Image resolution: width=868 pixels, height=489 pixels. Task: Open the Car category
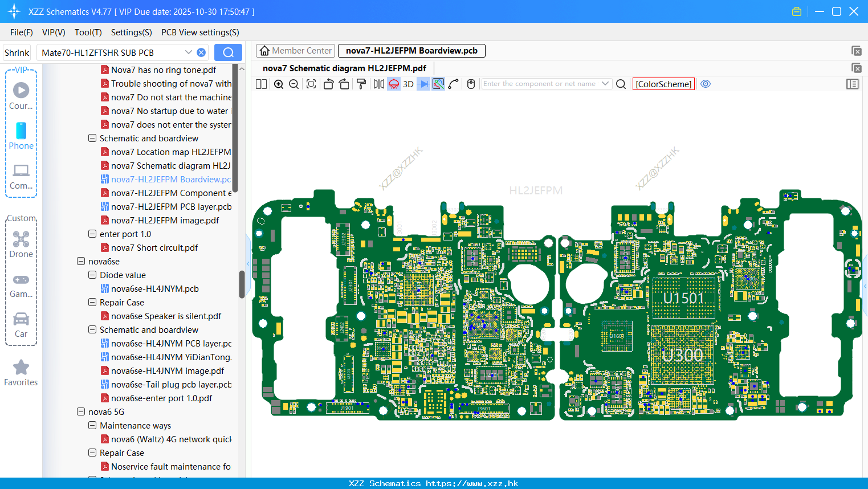pyautogui.click(x=21, y=325)
